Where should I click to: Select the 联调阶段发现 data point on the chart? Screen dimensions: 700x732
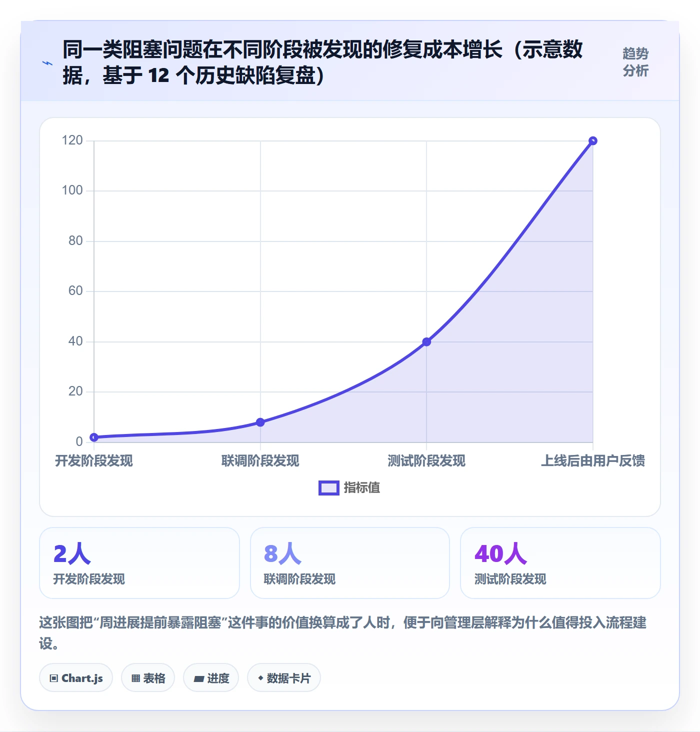tap(260, 422)
